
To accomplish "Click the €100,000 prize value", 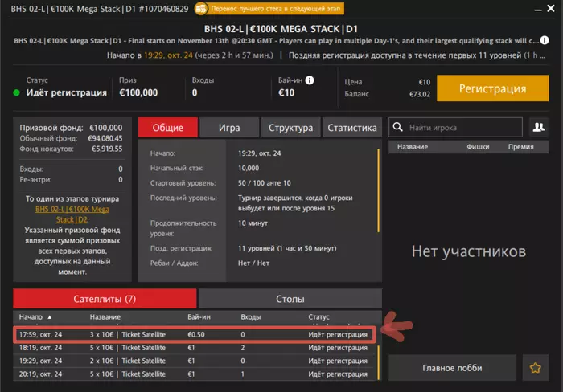I will tap(138, 92).
